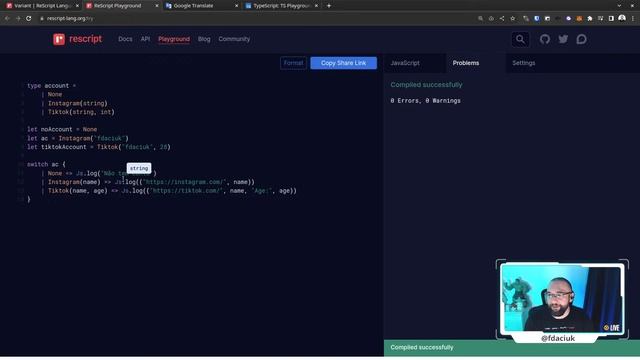Open the Settings tab
Screen dimensions: 640x360
[524, 63]
